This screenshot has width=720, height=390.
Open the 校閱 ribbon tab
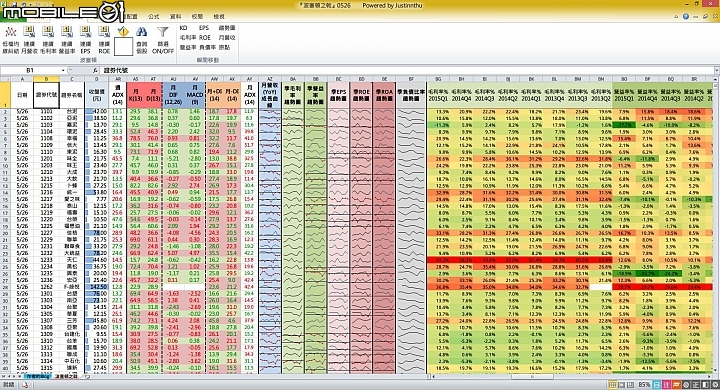[x=197, y=17]
